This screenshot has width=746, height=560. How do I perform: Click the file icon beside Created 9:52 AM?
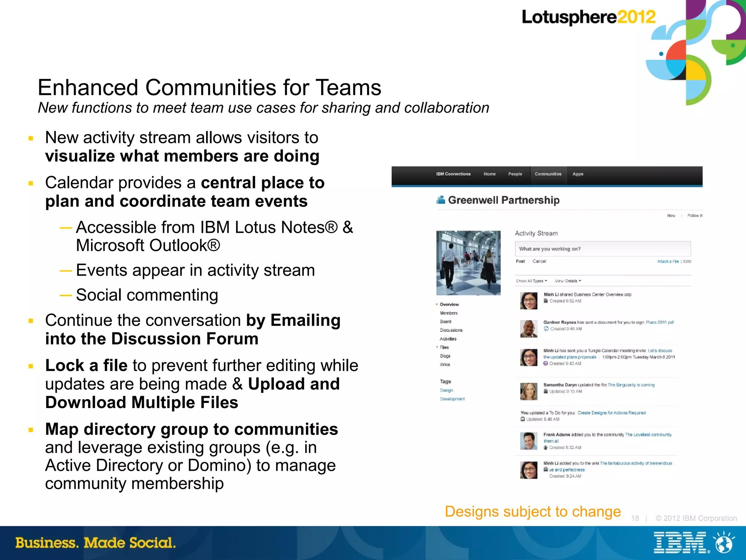coord(546,301)
